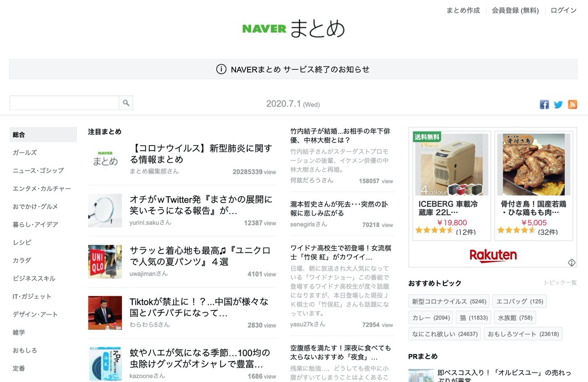Open 竹内結子が結婚 article

pos(340,136)
